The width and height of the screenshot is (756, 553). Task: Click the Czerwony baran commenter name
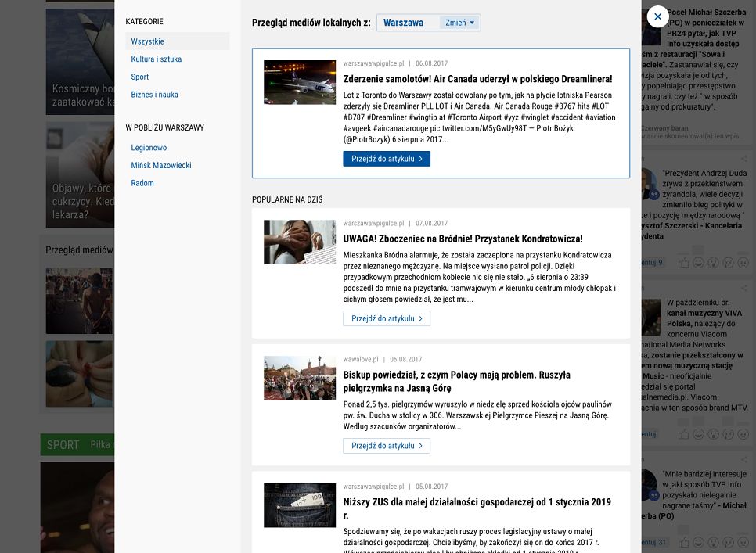click(x=665, y=128)
